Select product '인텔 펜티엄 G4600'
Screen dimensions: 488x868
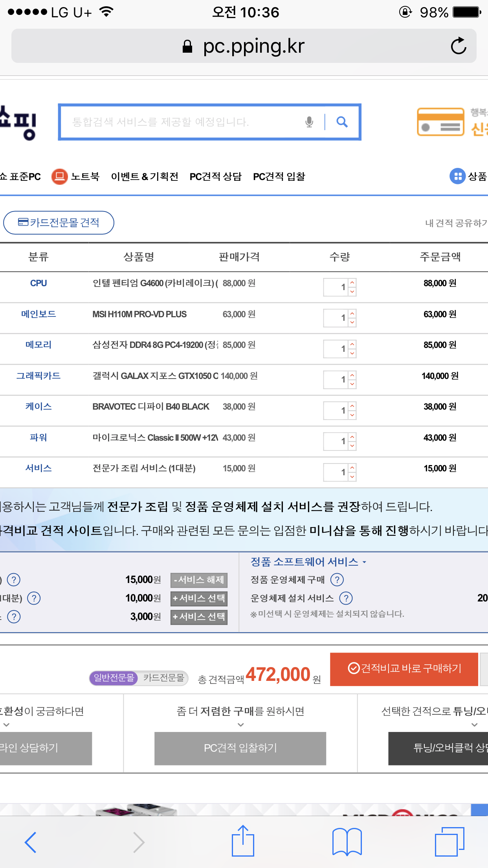point(155,283)
